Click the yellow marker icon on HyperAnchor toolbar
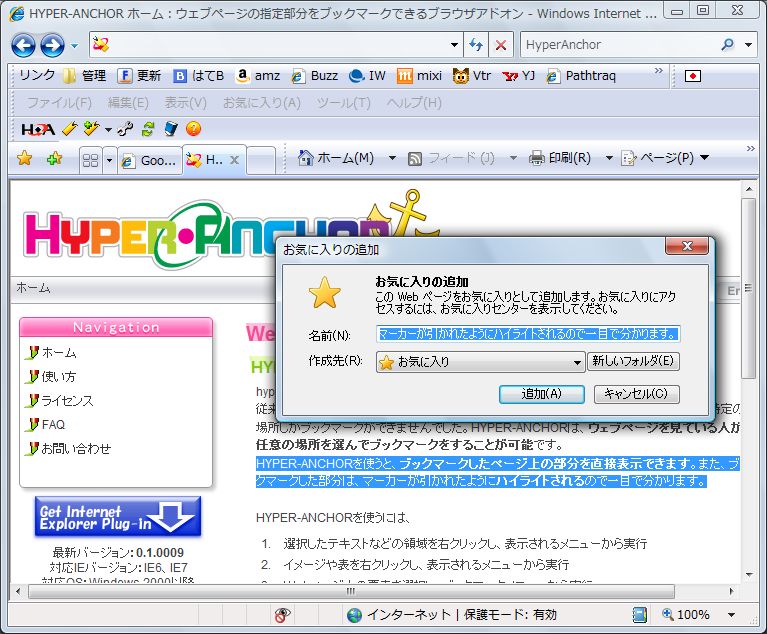 (70, 129)
